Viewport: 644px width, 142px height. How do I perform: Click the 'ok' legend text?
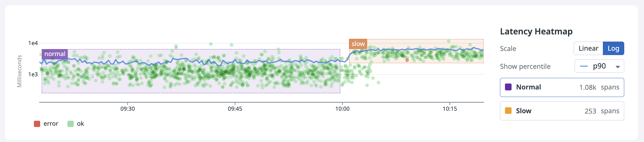coord(80,124)
